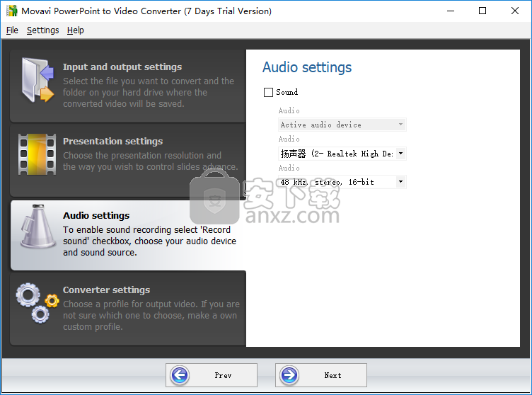Go to Input and output settings step
This screenshot has height=395, width=532.
[x=128, y=86]
